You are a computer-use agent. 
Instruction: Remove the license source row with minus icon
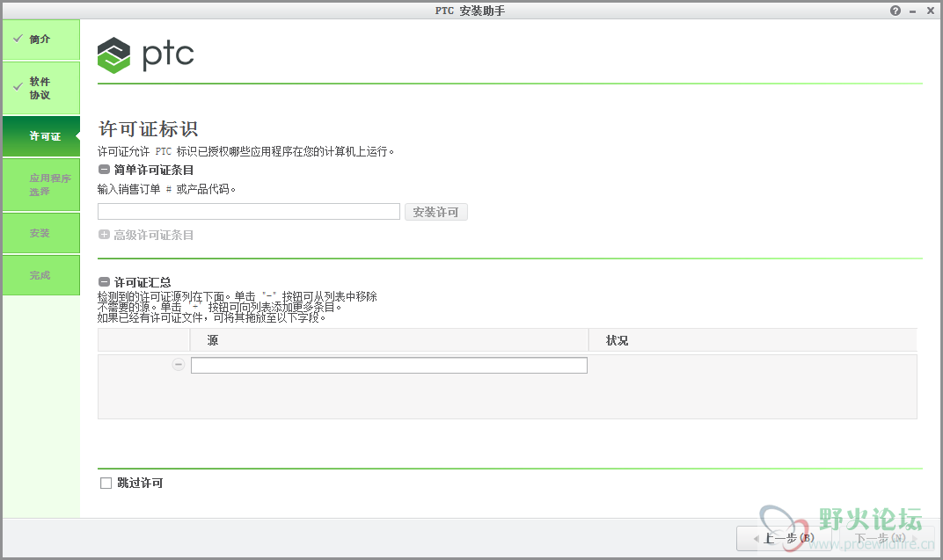point(178,364)
